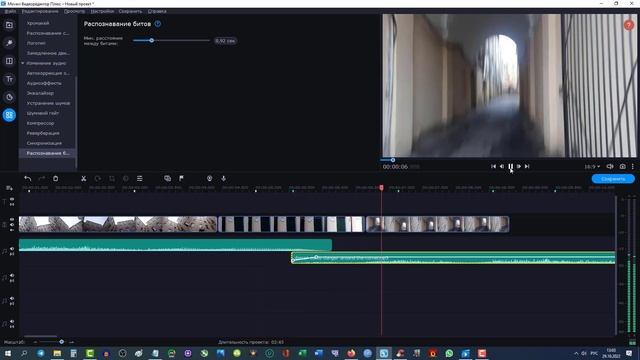
Task: Click the trash delete icon
Action: pyautogui.click(x=56, y=178)
